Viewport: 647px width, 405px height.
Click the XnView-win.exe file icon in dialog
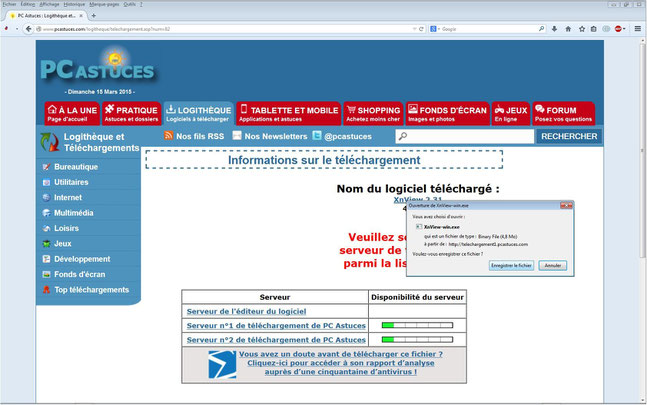pos(419,227)
